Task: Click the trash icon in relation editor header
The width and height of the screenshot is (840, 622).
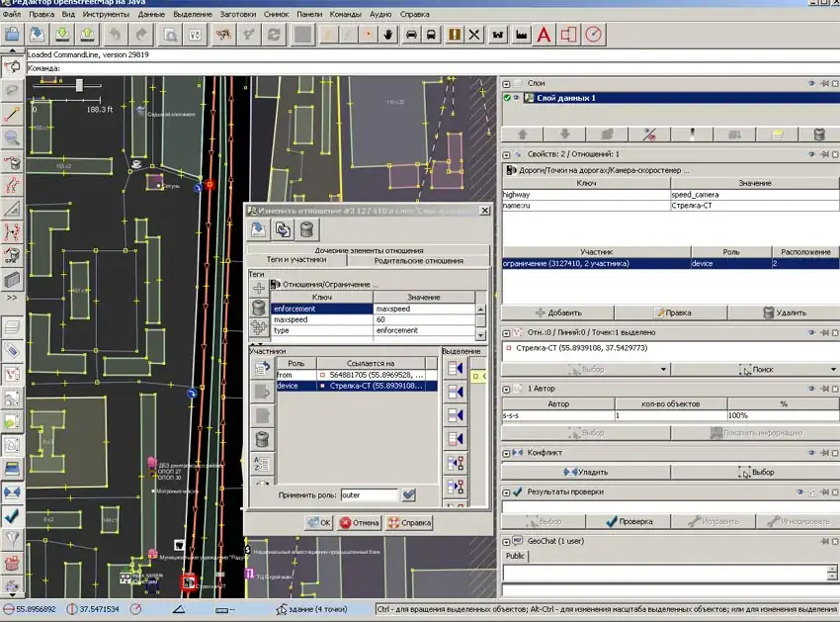Action: click(308, 230)
